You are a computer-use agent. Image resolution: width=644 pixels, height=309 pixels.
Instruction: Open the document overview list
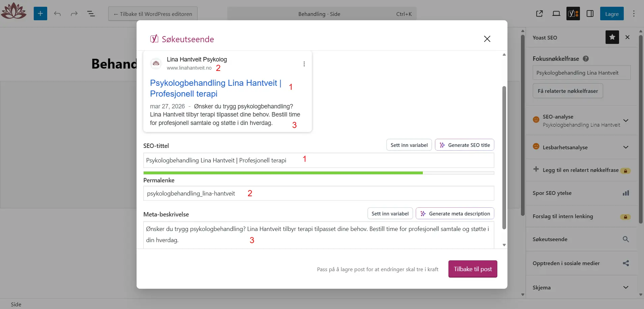91,14
